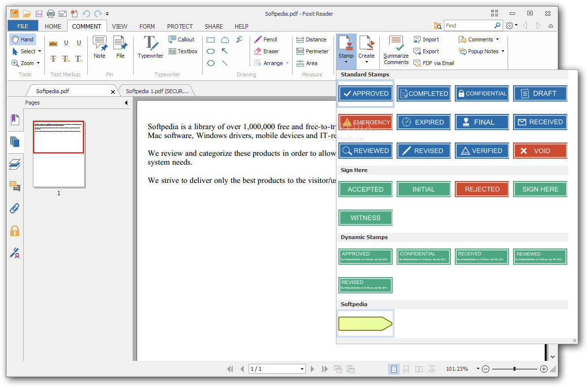Click the Note pin icon
The height and width of the screenshot is (387, 588).
(100, 47)
